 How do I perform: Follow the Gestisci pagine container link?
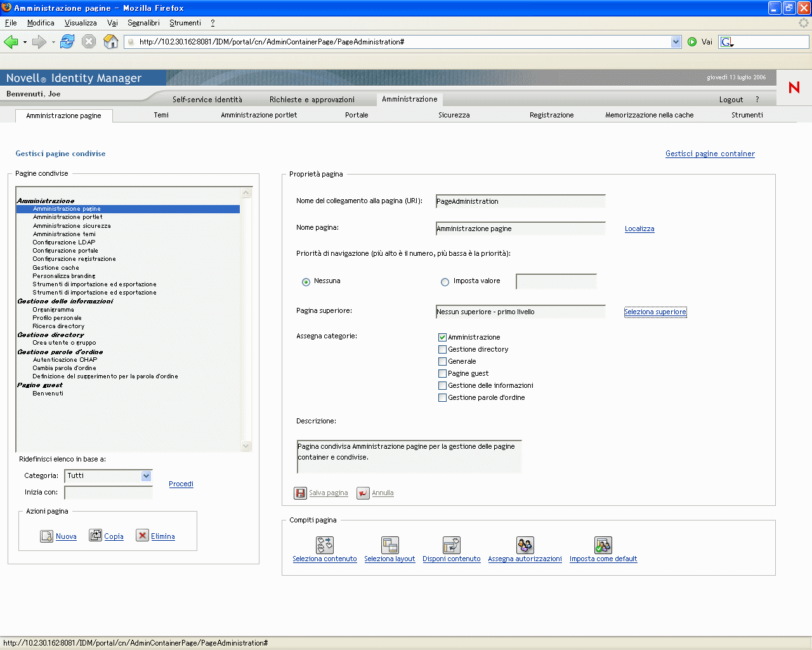[x=710, y=154]
